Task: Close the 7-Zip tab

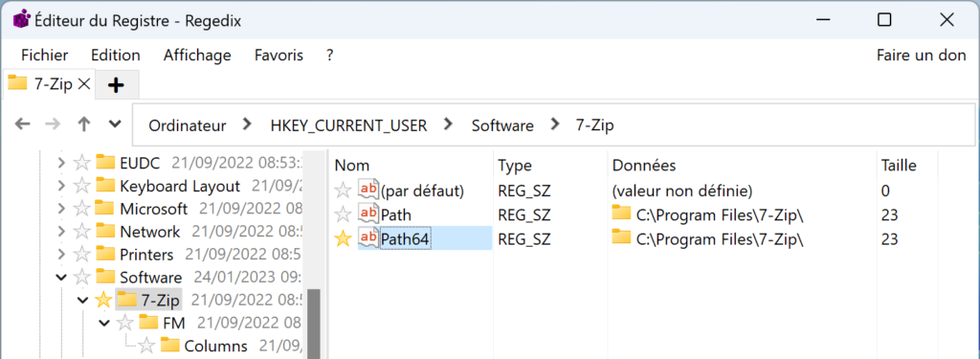Action: coord(84,83)
